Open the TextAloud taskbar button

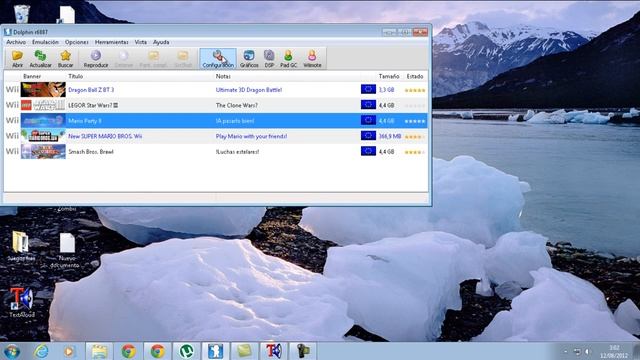[273, 351]
